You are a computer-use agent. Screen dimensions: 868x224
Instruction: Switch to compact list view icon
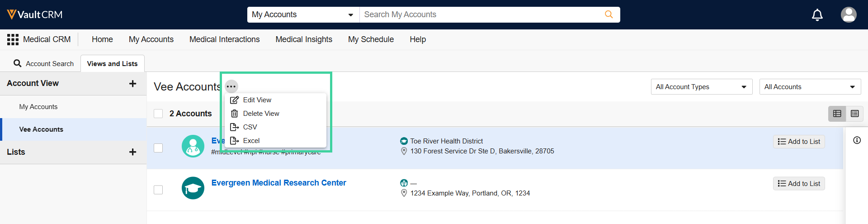pos(854,114)
